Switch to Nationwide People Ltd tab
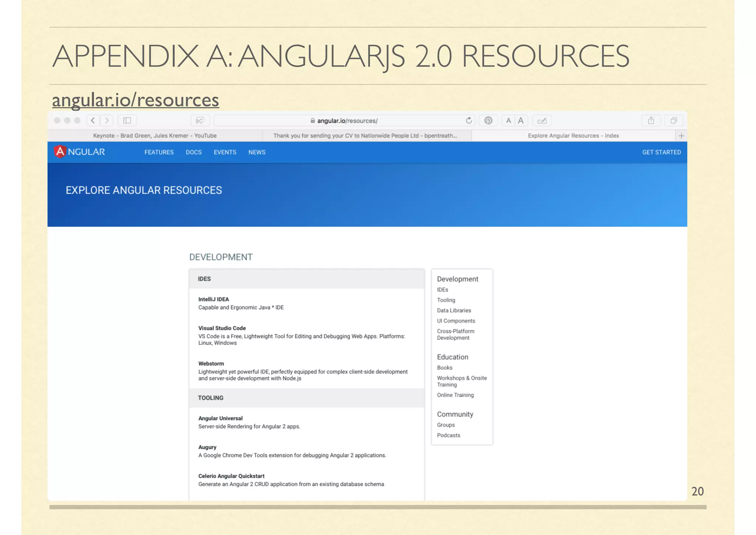756x535 pixels. pyautogui.click(x=365, y=136)
